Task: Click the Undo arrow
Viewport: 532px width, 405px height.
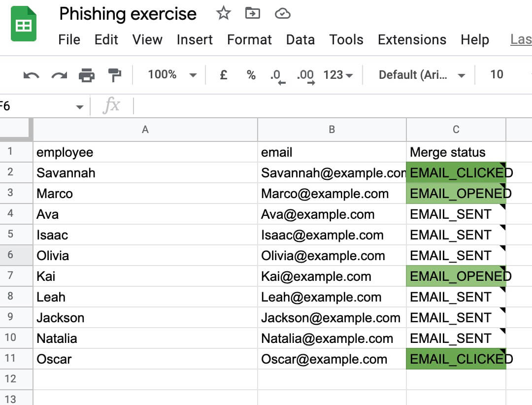Action: (x=31, y=75)
